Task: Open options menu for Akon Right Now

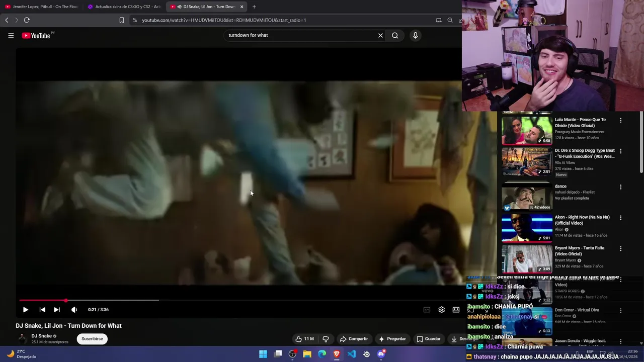Action: point(620,218)
